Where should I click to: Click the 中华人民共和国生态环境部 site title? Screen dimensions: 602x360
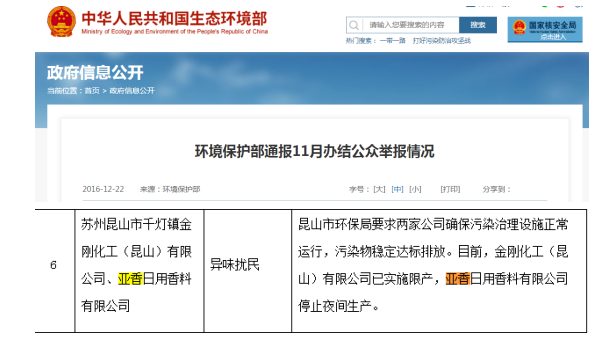click(174, 18)
